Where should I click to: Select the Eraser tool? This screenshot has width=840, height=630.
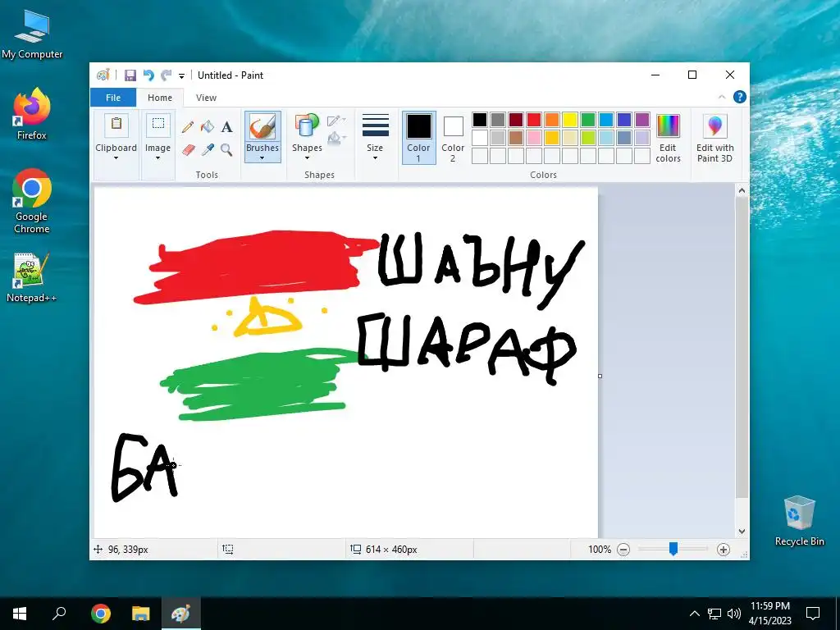pyautogui.click(x=188, y=150)
